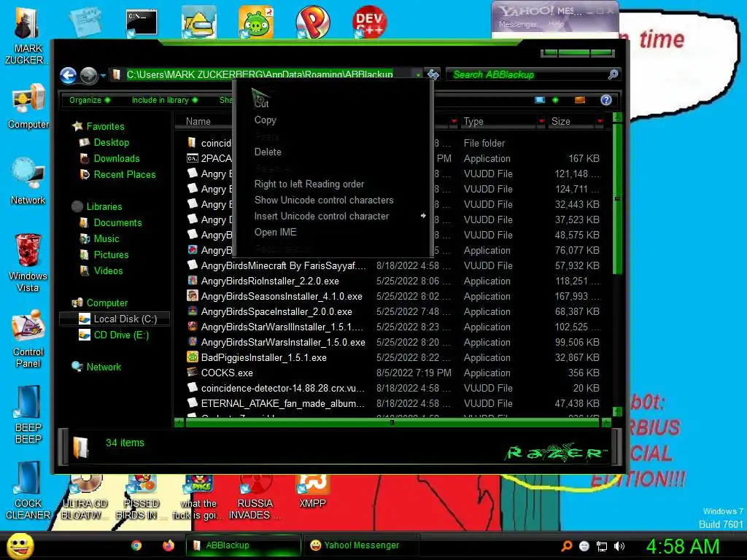747x560 pixels.
Task: Click the magnifier icon in system tray
Action: point(566,546)
